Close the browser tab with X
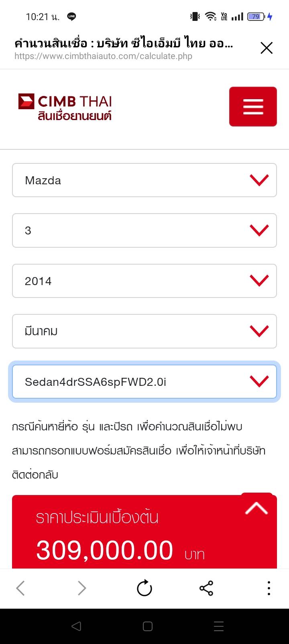The width and height of the screenshot is (289, 644). 267,48
